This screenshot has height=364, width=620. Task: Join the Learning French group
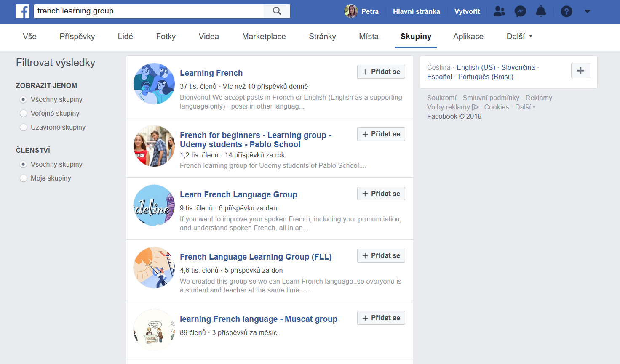381,72
